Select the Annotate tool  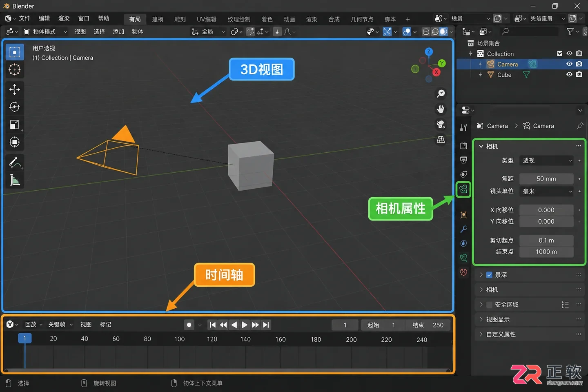(x=15, y=163)
